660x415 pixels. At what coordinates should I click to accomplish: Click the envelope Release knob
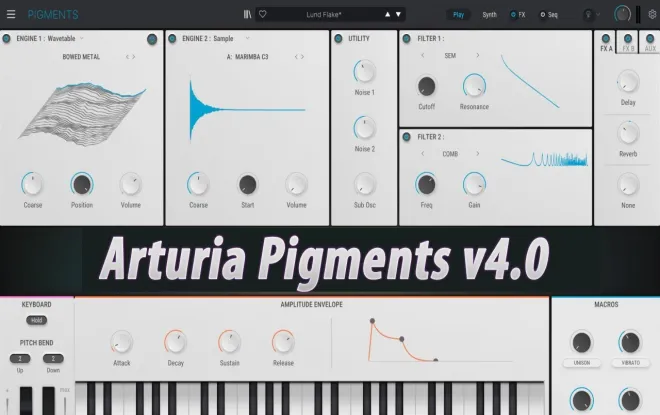tap(283, 342)
